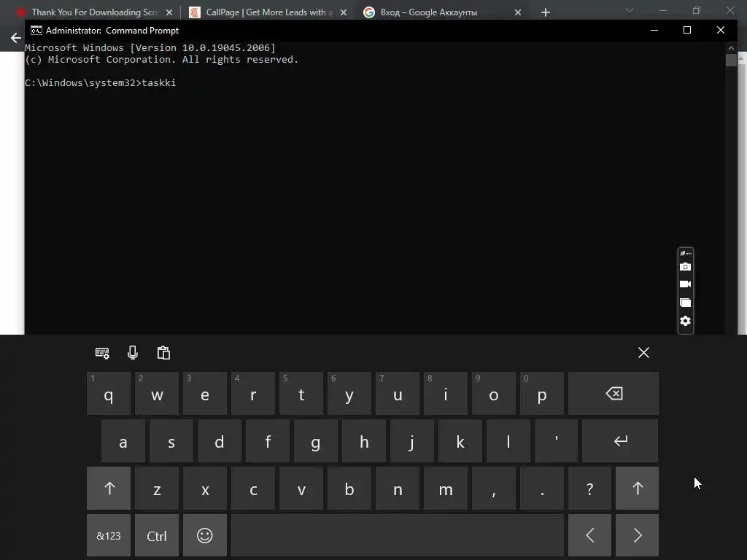Open a new browser tab
This screenshot has height=560, width=747.
click(546, 12)
